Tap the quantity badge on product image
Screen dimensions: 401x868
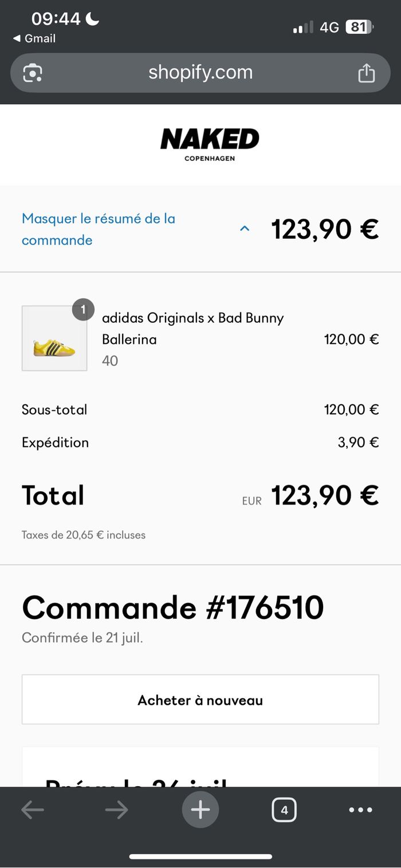(x=83, y=310)
